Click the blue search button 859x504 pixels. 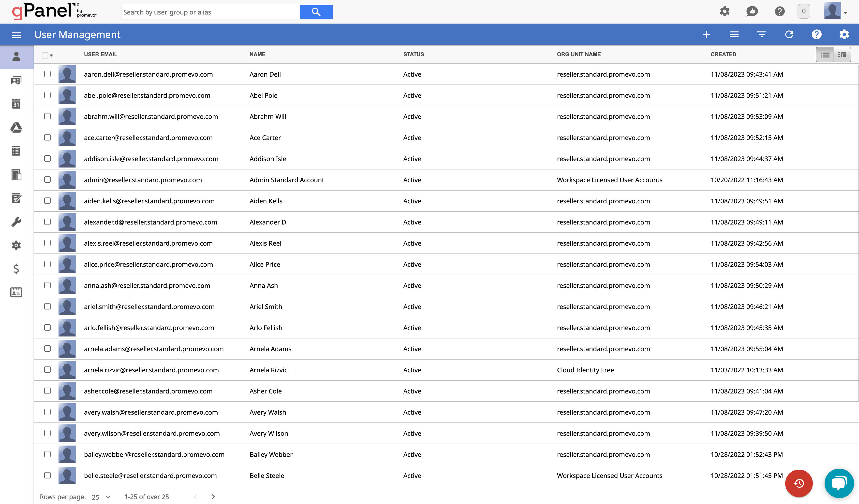(x=316, y=12)
